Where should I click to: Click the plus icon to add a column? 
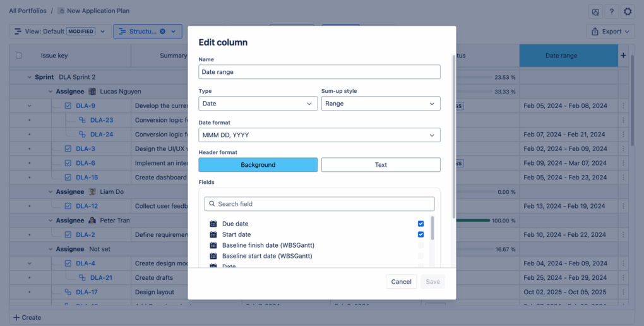[x=623, y=56]
